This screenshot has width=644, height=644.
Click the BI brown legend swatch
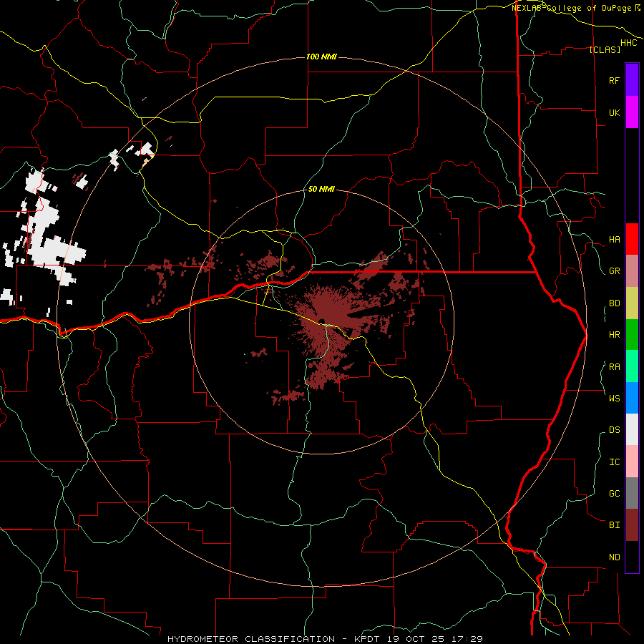click(x=632, y=525)
